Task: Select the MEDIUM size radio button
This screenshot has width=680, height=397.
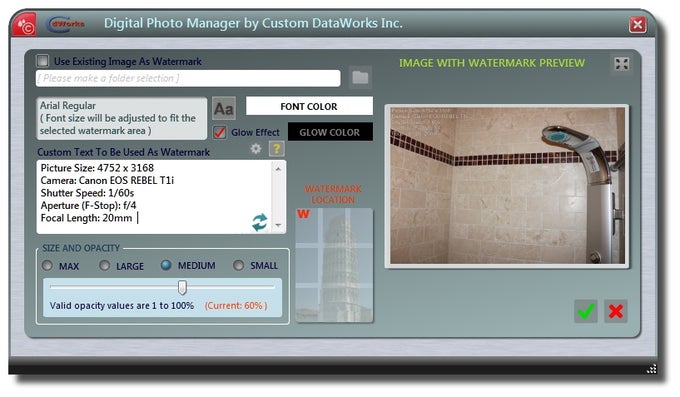Action: [x=166, y=265]
